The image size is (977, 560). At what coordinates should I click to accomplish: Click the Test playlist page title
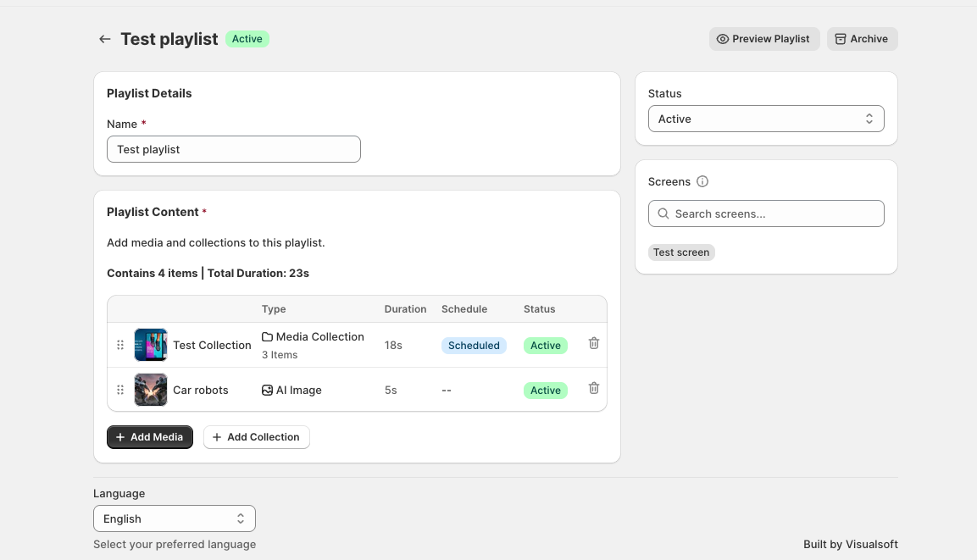tap(169, 39)
